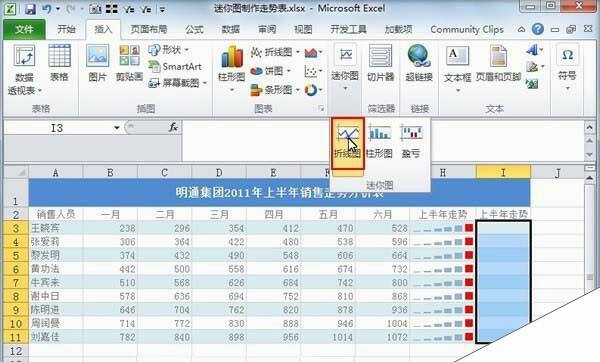Open Excel Help question mark icon
The height and width of the screenshot is (362, 600).
tap(538, 29)
